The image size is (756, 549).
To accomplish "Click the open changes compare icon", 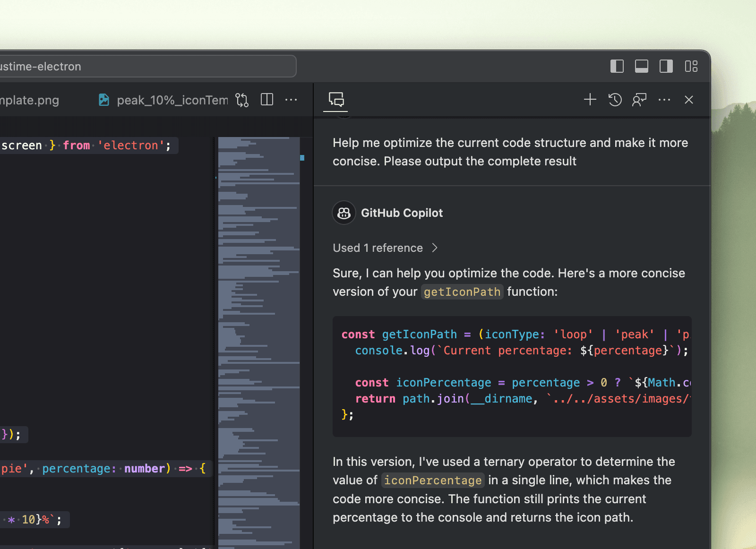I will 242,100.
